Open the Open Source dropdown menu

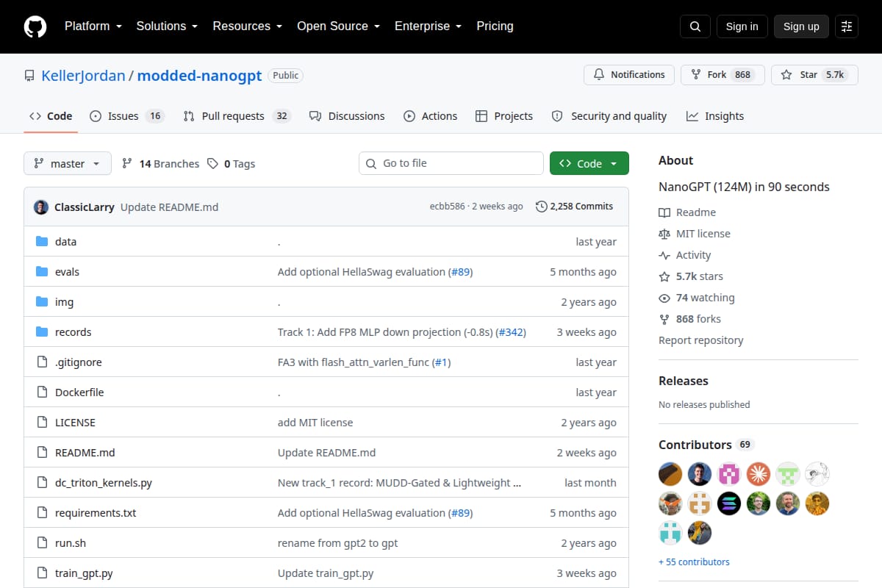[338, 26]
